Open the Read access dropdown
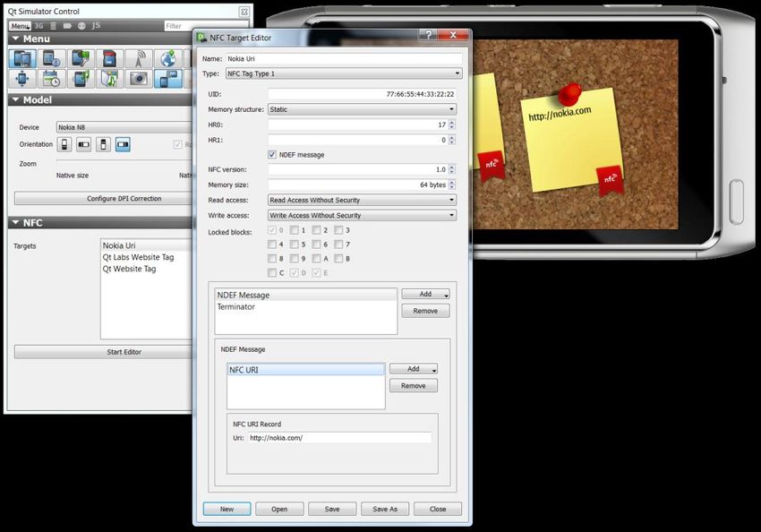 [362, 200]
